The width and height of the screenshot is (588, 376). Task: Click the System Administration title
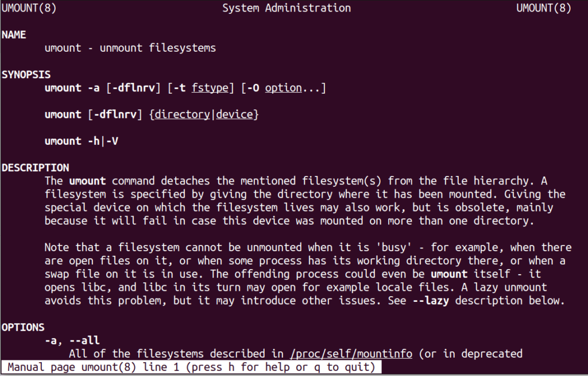tap(287, 8)
